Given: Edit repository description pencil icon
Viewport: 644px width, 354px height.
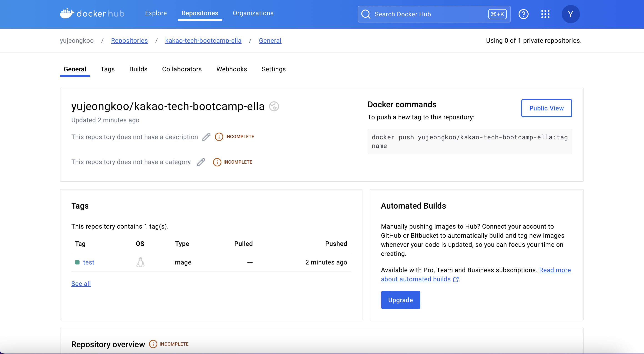Looking at the screenshot, I should click(206, 137).
